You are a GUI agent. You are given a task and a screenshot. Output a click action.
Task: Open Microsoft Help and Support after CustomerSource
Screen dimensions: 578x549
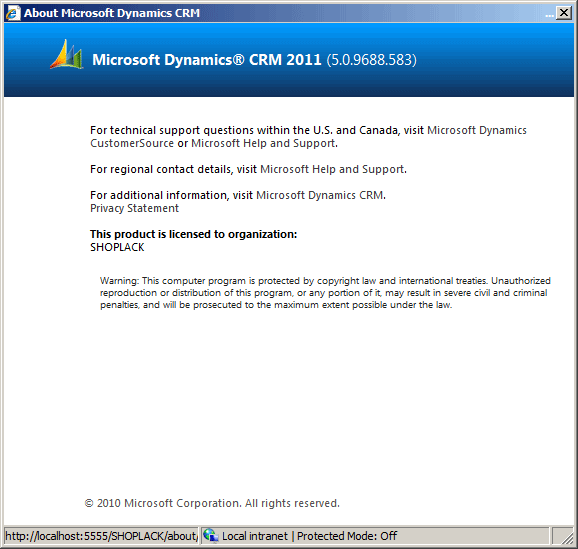tap(263, 143)
